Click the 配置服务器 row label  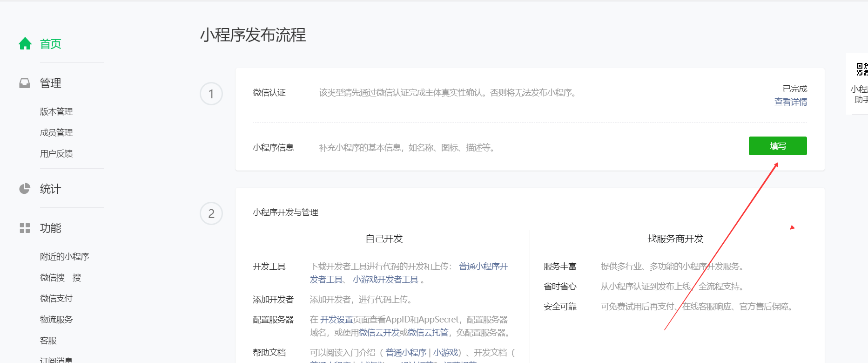[273, 319]
